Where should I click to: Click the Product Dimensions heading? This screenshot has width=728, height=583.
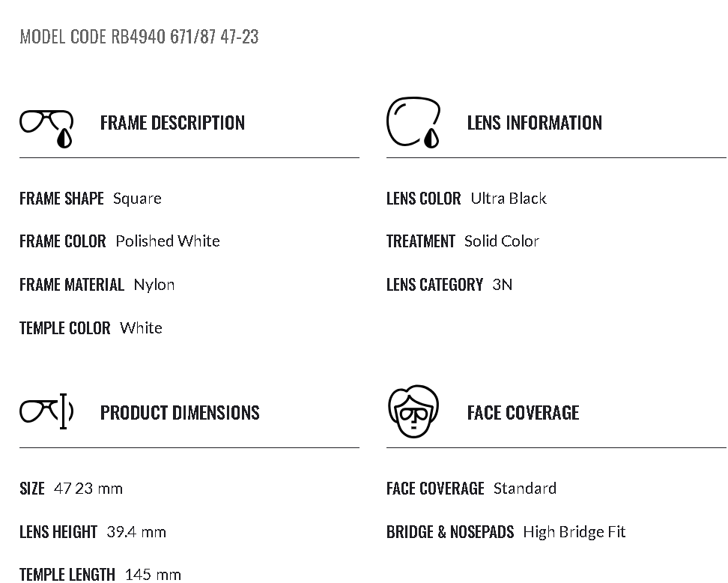[180, 413]
